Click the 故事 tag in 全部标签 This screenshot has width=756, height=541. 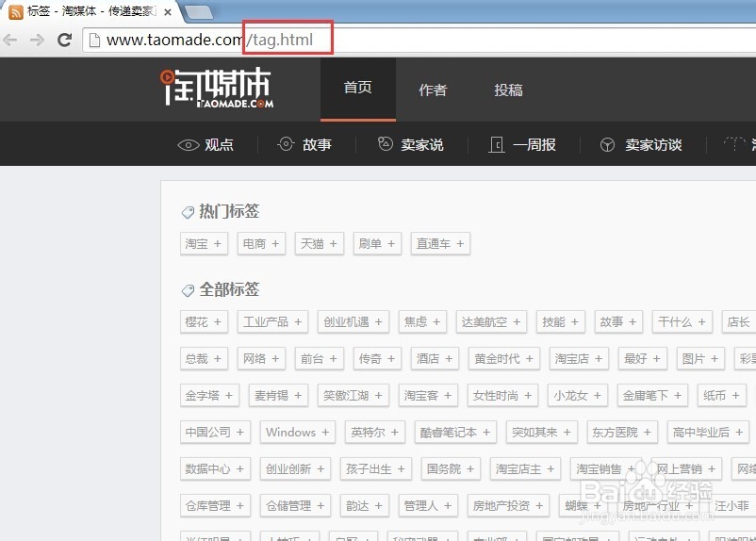(618, 321)
